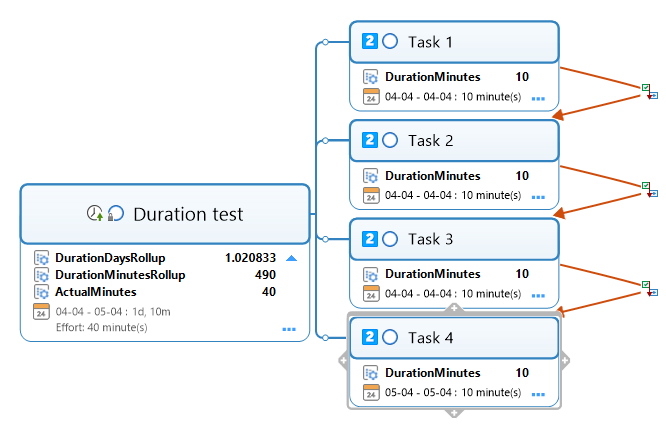Click the dependency icon between Task 1 and Task 2
The width and height of the screenshot is (666, 438).
[x=649, y=92]
